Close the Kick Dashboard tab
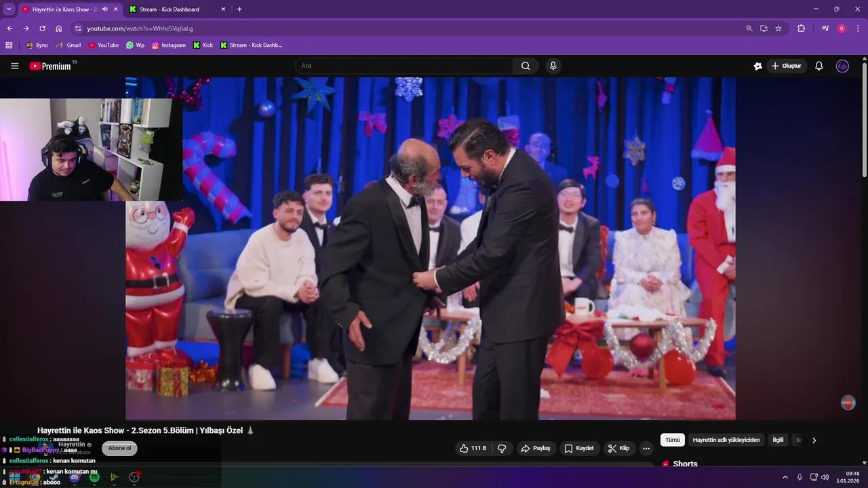Image resolution: width=868 pixels, height=488 pixels. (x=223, y=9)
